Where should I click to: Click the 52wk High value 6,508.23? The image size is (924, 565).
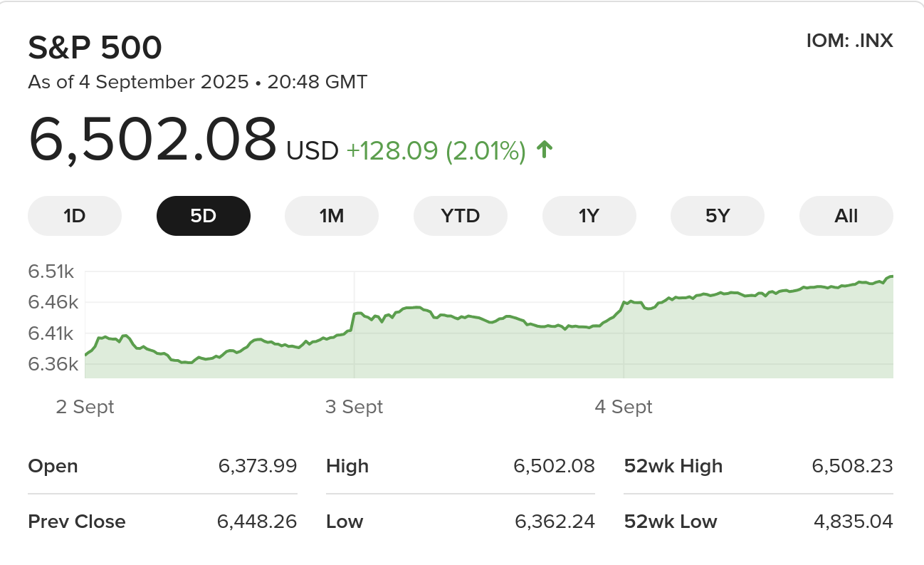point(852,466)
